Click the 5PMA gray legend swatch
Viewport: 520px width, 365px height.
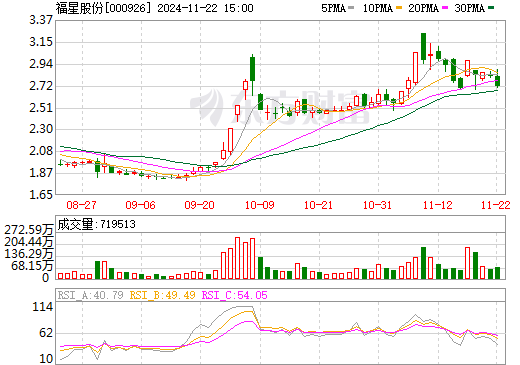coord(351,7)
